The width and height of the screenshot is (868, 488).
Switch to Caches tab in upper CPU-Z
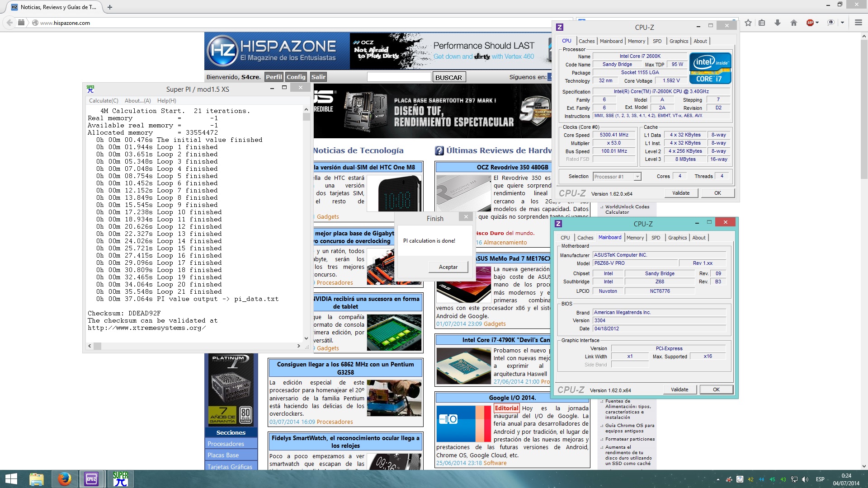pyautogui.click(x=587, y=41)
